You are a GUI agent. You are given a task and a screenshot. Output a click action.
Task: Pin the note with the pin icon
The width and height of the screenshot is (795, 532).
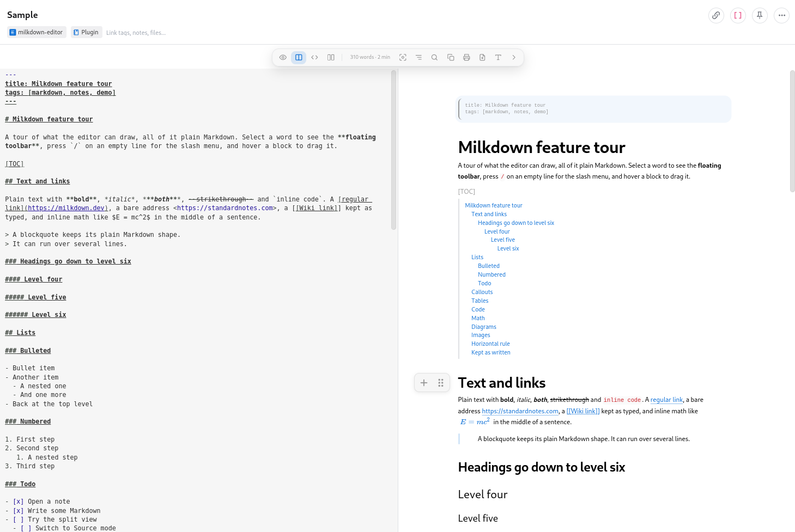(760, 15)
